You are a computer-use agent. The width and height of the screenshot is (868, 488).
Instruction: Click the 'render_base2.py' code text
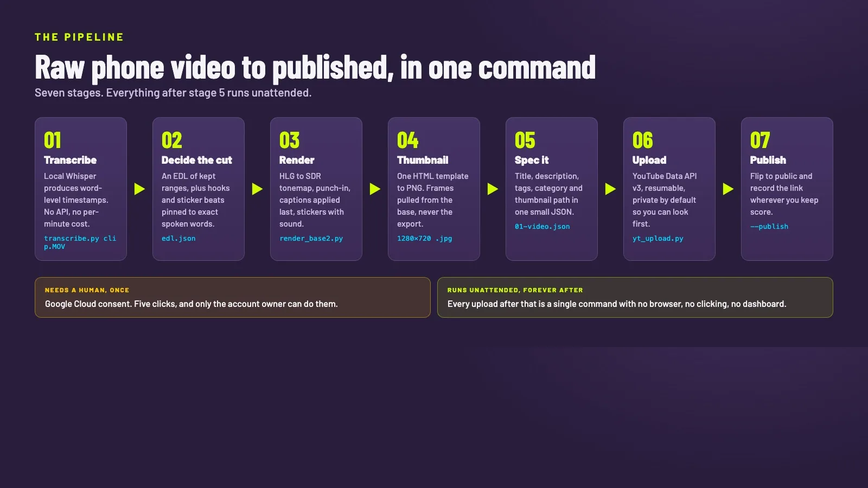[311, 239]
